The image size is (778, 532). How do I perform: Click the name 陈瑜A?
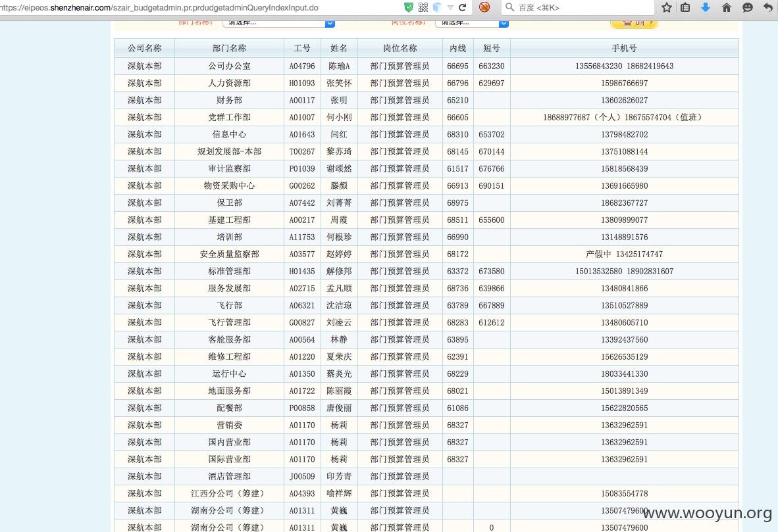pyautogui.click(x=339, y=66)
